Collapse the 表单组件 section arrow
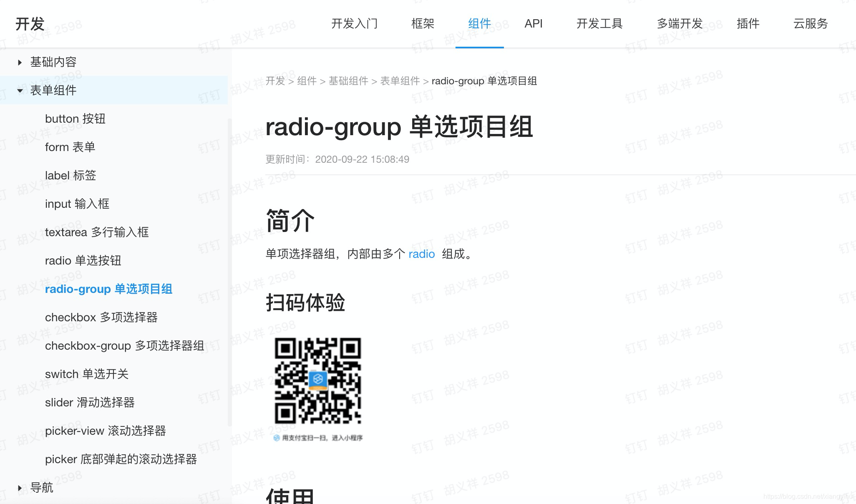The height and width of the screenshot is (504, 856). (20, 91)
